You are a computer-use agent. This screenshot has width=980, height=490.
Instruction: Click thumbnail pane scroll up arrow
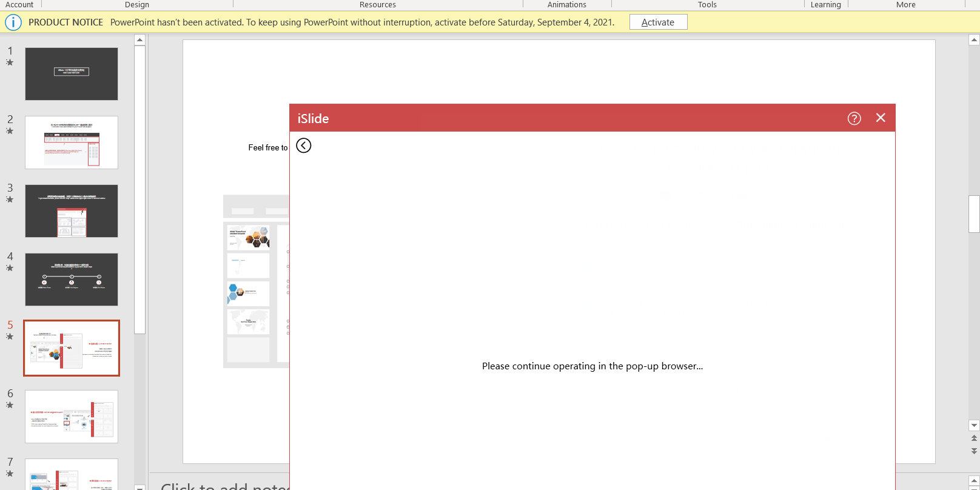pyautogui.click(x=140, y=40)
